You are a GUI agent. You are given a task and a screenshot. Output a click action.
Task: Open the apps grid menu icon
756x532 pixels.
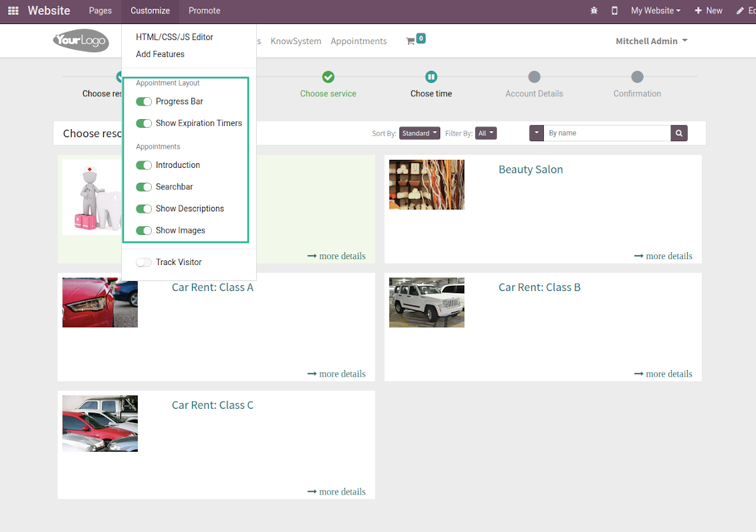point(13,11)
